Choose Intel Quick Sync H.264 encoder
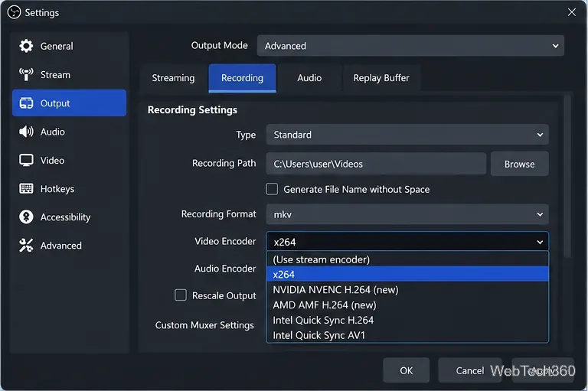Image resolution: width=588 pixels, height=391 pixels. (x=407, y=320)
